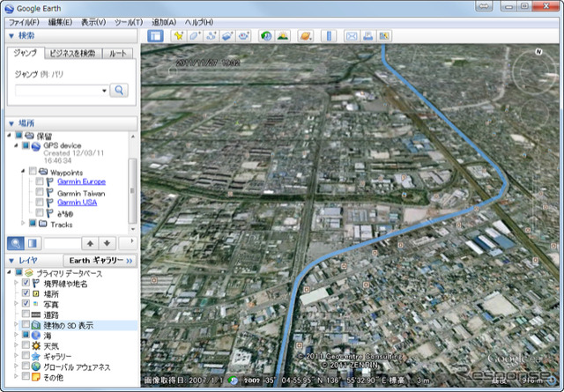
Task: Toggle 境界線や地名 layer checkbox
Action: [26, 282]
